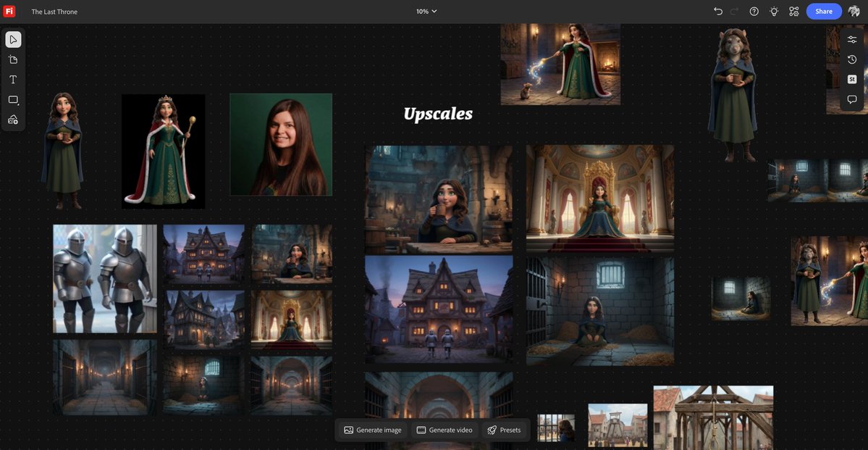Open the Presets panel

coord(505,429)
